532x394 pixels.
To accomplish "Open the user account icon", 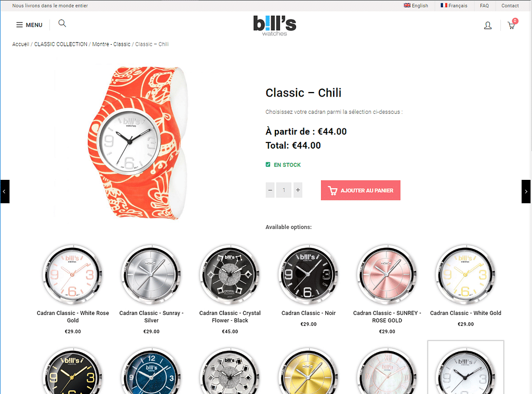I will point(487,25).
